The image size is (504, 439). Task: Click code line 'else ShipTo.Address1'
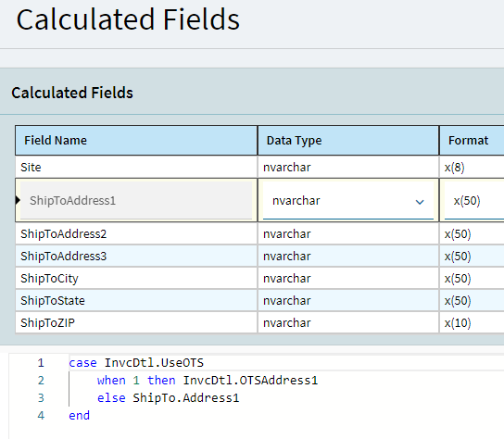(168, 398)
